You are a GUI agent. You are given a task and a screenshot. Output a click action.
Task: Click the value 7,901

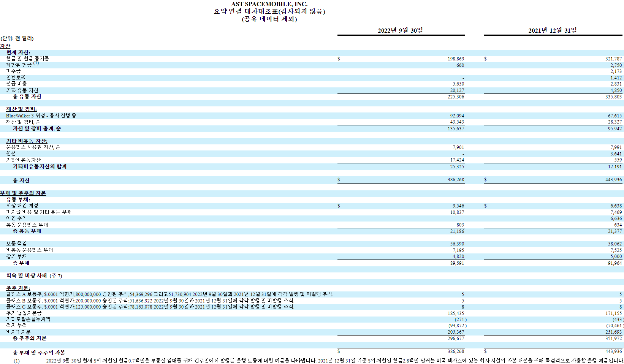click(458, 147)
